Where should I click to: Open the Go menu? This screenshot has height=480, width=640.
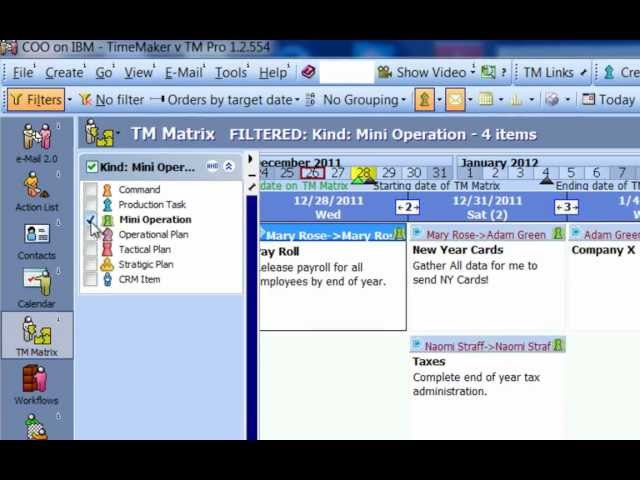104,73
